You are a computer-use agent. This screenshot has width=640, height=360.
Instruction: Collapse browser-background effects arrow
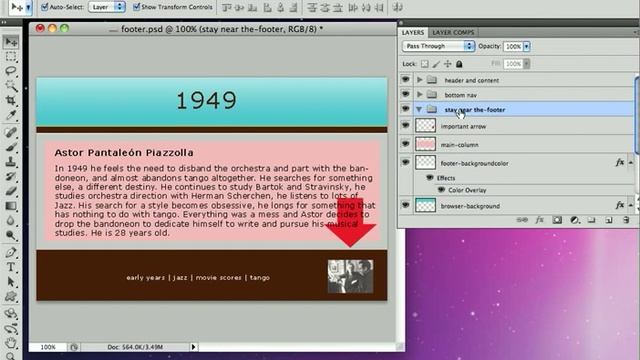click(631, 205)
